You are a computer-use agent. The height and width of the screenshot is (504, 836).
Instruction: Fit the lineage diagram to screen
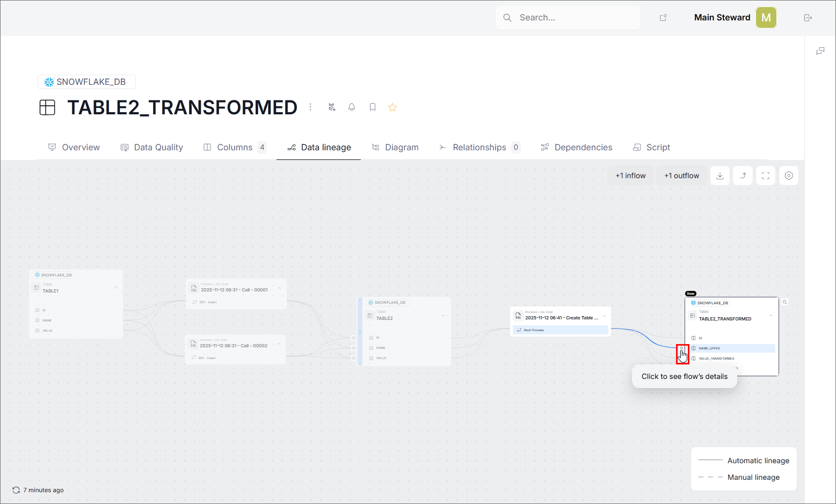pos(765,176)
